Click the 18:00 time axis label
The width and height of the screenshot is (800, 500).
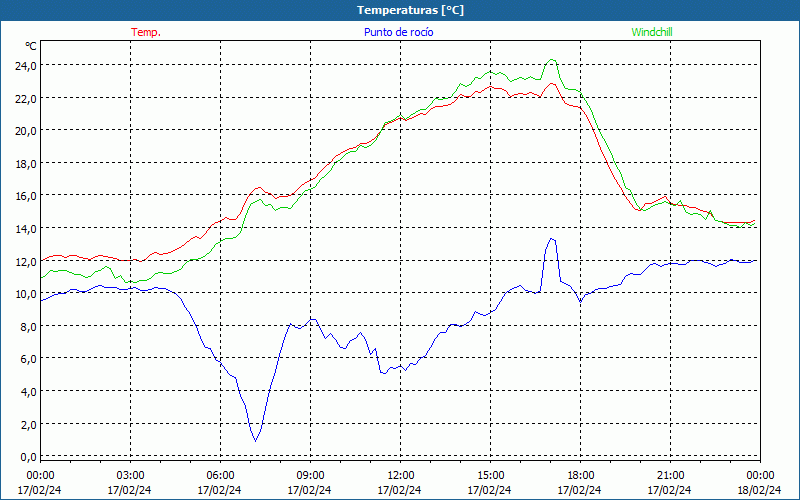click(x=581, y=476)
